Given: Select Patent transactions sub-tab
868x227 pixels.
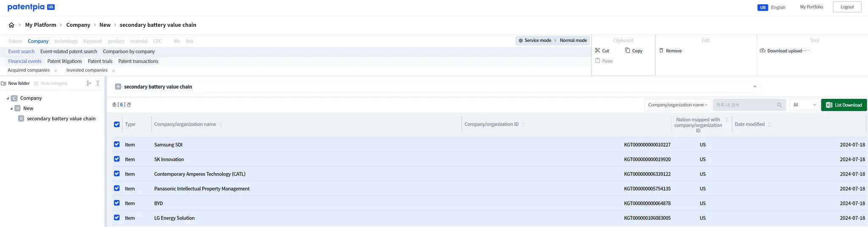Looking at the screenshot, I should 138,61.
